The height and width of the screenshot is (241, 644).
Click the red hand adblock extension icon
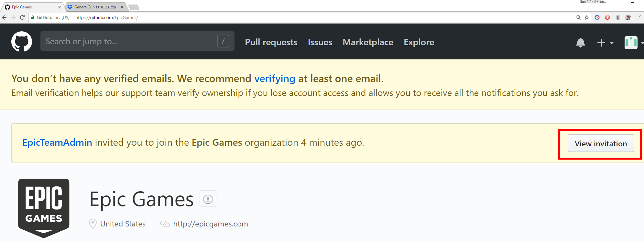pos(607,17)
